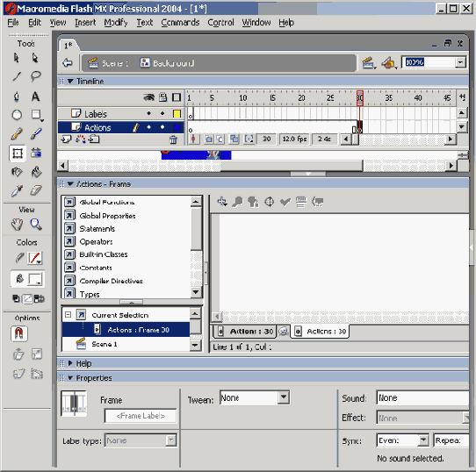Select the Lasso tool
The height and width of the screenshot is (472, 476).
tap(35, 75)
